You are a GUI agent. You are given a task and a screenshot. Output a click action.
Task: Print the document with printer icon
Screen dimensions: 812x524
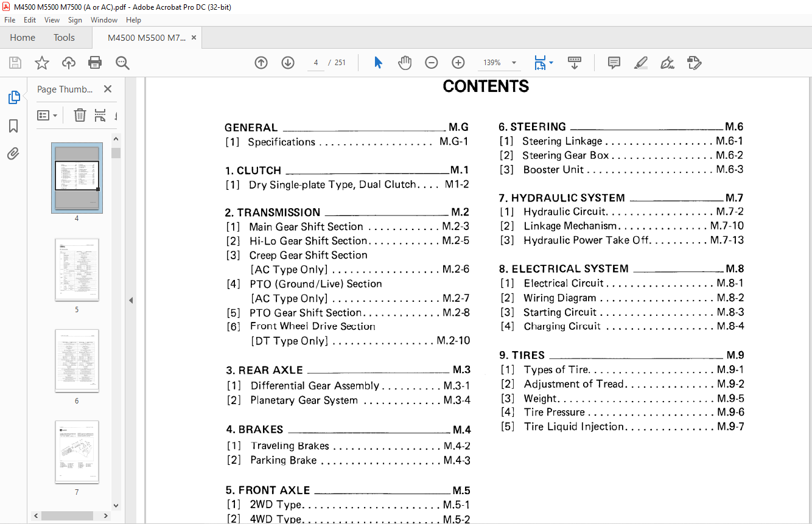tap(95, 63)
